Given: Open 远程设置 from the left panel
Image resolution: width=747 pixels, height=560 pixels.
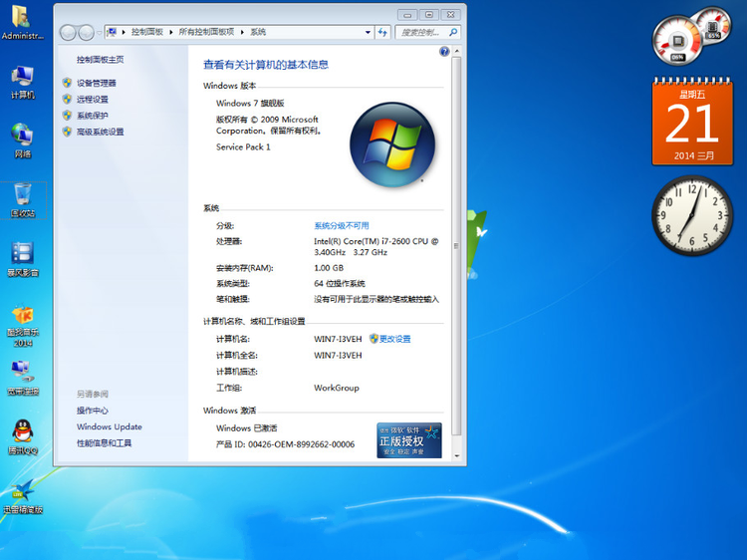Looking at the screenshot, I should 92,100.
